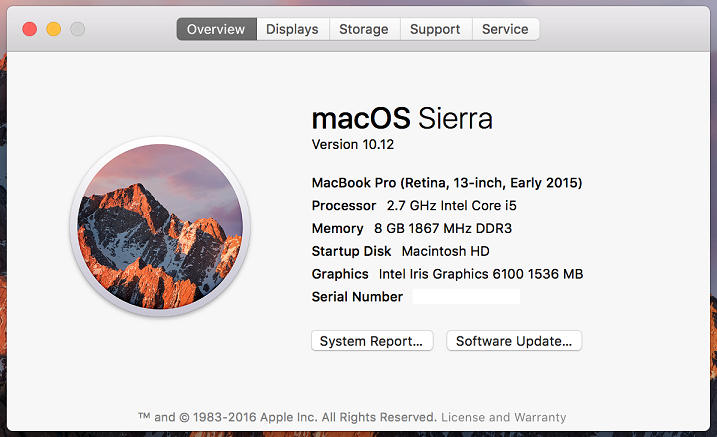The height and width of the screenshot is (437, 717).
Task: Open the License and Warranty link
Action: (503, 417)
